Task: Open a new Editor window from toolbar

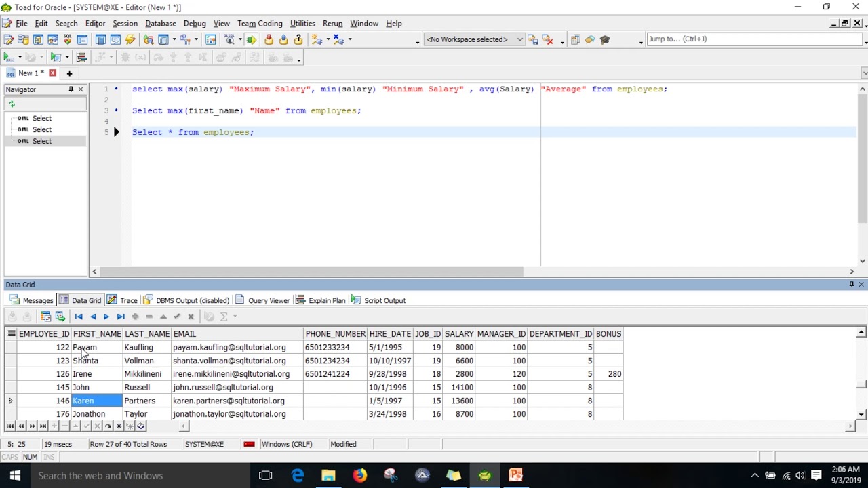Action: coord(8,39)
